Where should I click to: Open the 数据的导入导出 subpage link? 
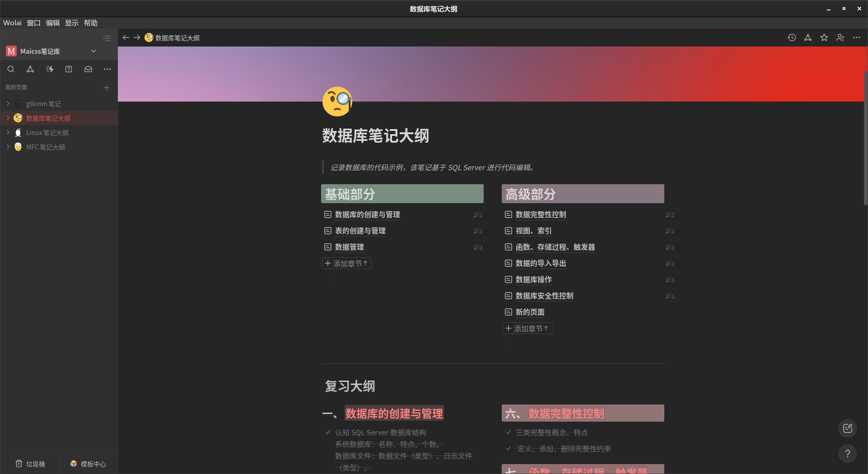[x=541, y=264]
